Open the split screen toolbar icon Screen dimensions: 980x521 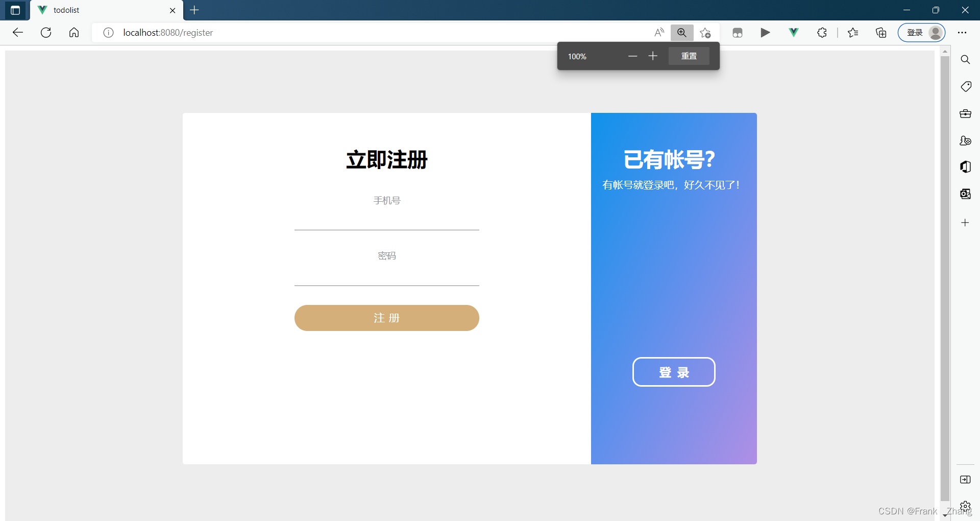(738, 32)
